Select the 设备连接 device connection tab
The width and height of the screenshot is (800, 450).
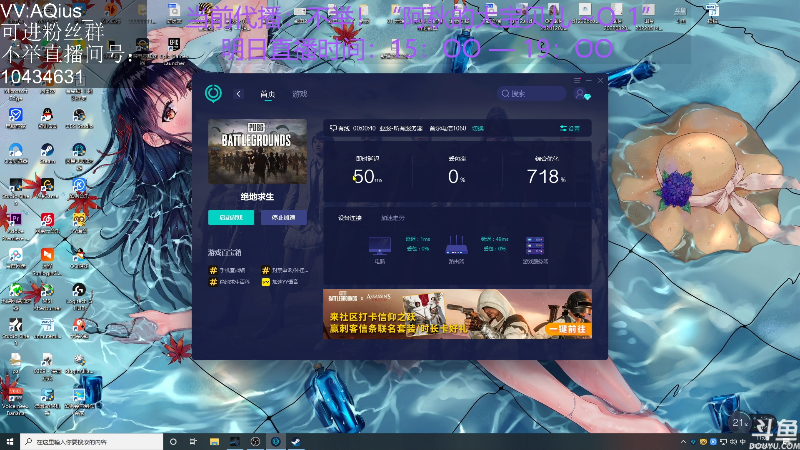349,218
